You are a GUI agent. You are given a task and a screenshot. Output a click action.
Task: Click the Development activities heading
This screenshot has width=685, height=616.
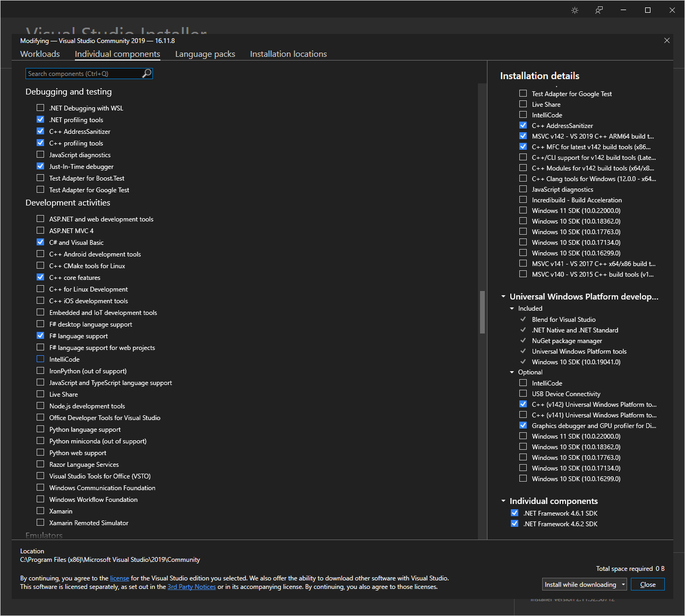pos(68,203)
